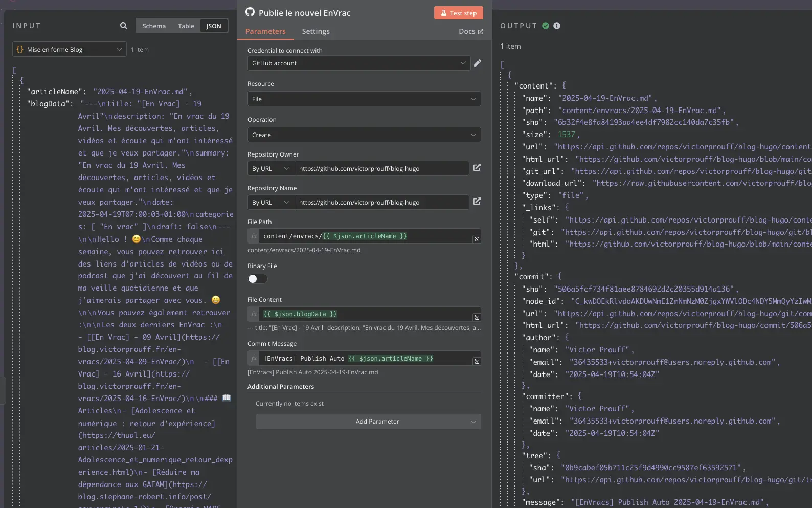The height and width of the screenshot is (508, 812).
Task: Click the input "1 item" count label
Action: (140, 50)
